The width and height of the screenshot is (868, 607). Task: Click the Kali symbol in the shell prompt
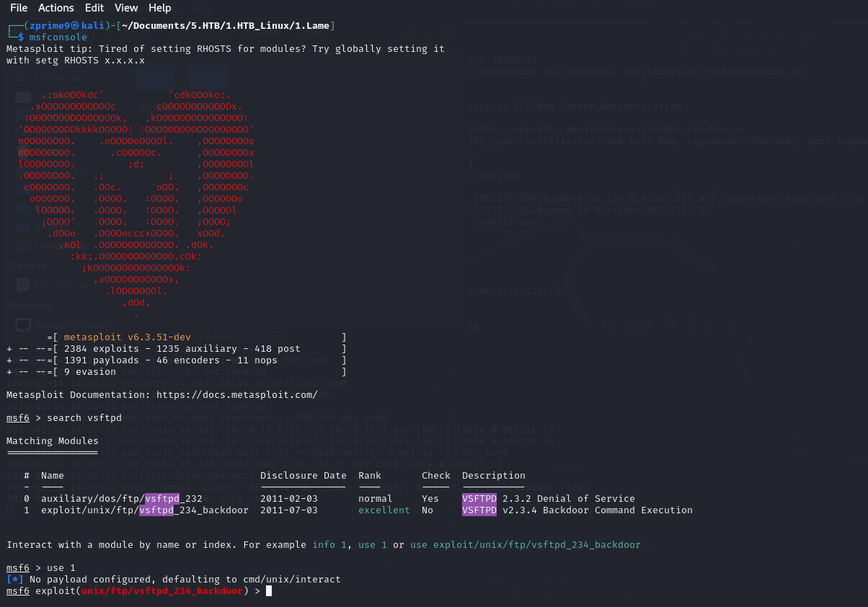pyautogui.click(x=74, y=26)
